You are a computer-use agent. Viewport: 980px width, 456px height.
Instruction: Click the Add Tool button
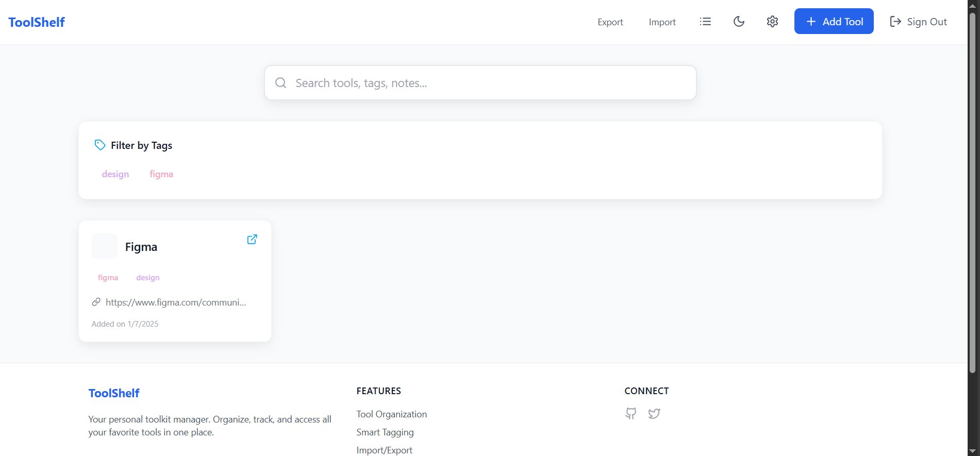pyautogui.click(x=834, y=21)
